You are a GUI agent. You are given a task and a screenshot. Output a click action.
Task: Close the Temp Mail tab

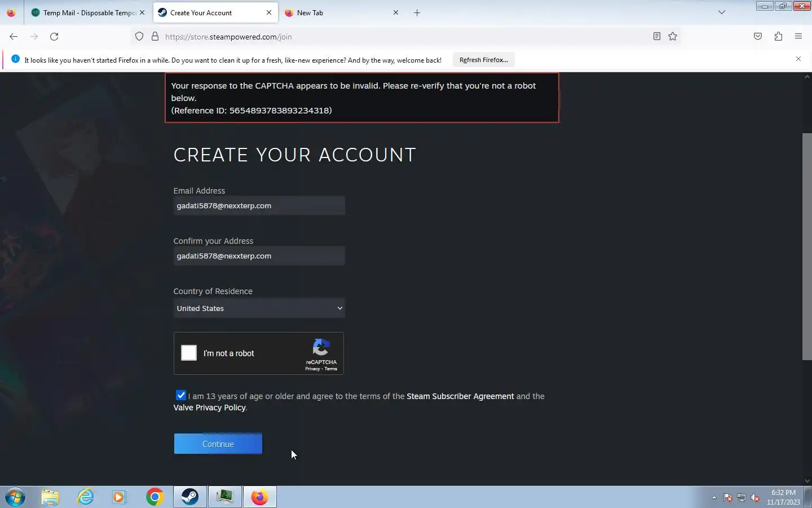tap(142, 12)
